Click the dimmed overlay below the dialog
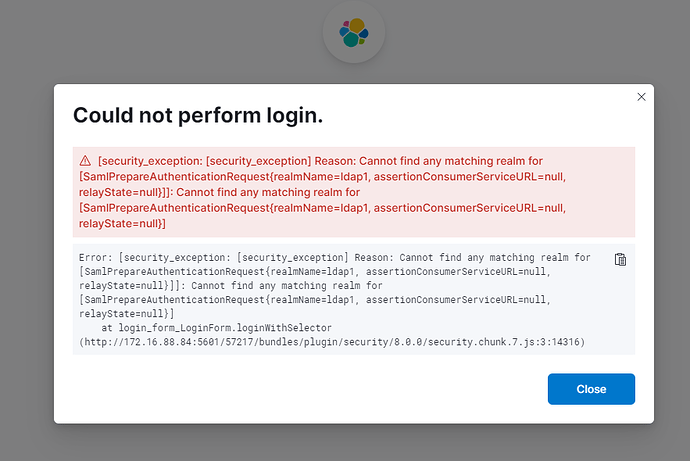 [345, 443]
